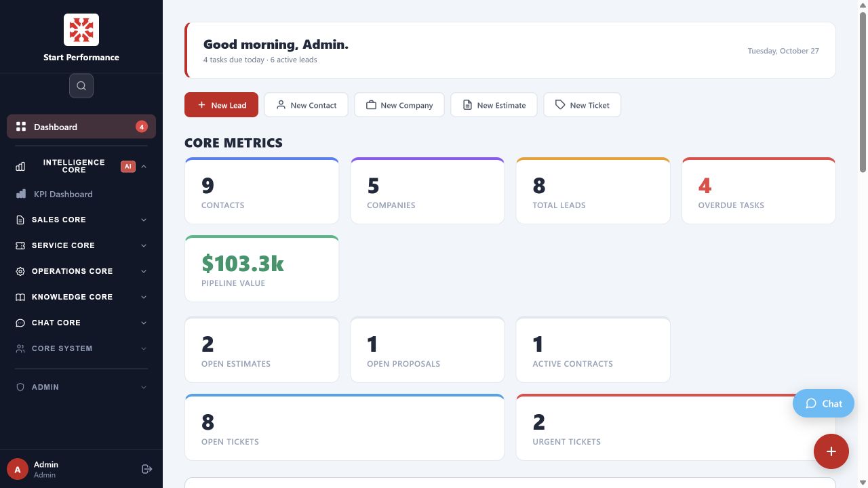This screenshot has height=488, width=868.
Task: Click the New Estimate button
Action: (x=494, y=105)
